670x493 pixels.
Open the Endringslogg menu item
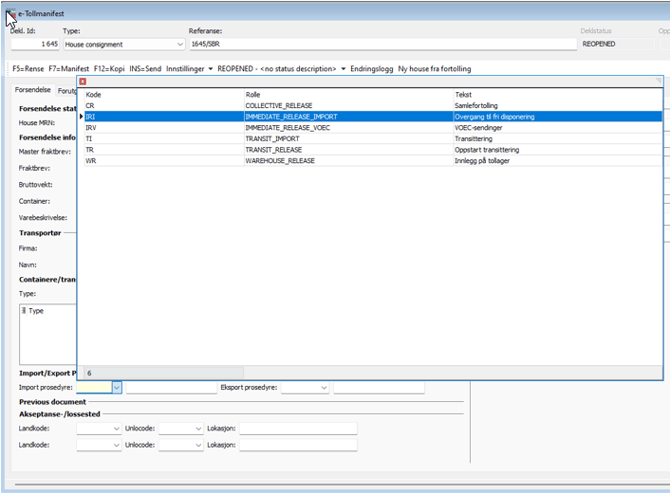click(371, 69)
